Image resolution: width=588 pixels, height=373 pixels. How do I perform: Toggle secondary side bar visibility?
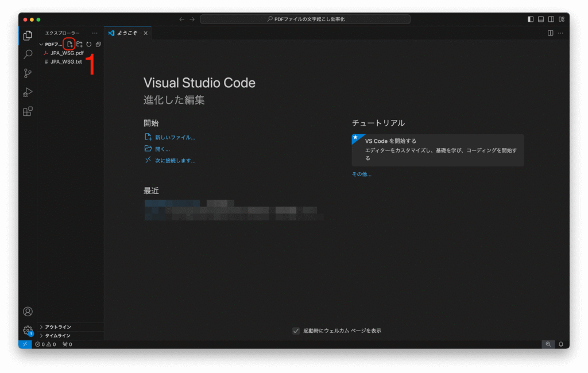point(551,19)
